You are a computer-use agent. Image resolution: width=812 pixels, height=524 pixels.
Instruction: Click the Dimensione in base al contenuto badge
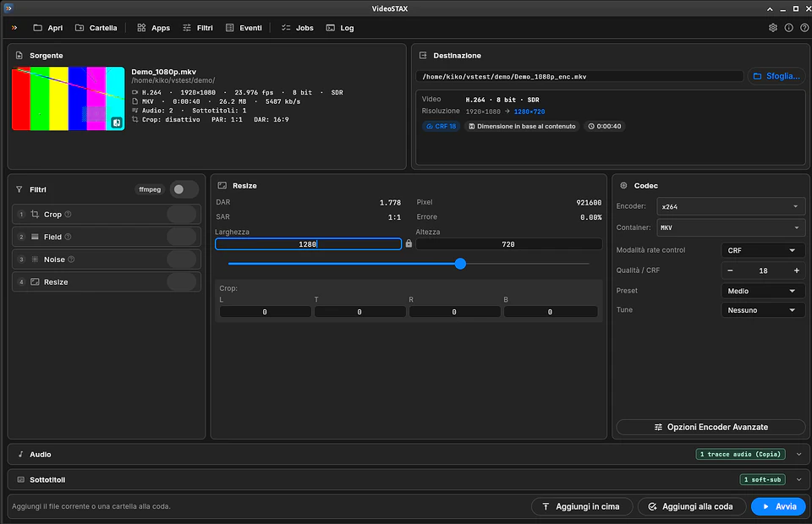tap(522, 126)
